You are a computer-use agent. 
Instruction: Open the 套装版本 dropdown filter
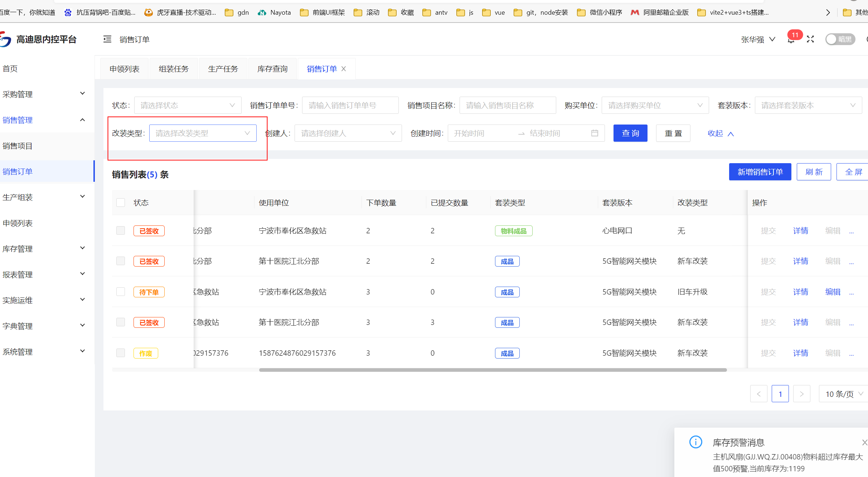(x=808, y=105)
